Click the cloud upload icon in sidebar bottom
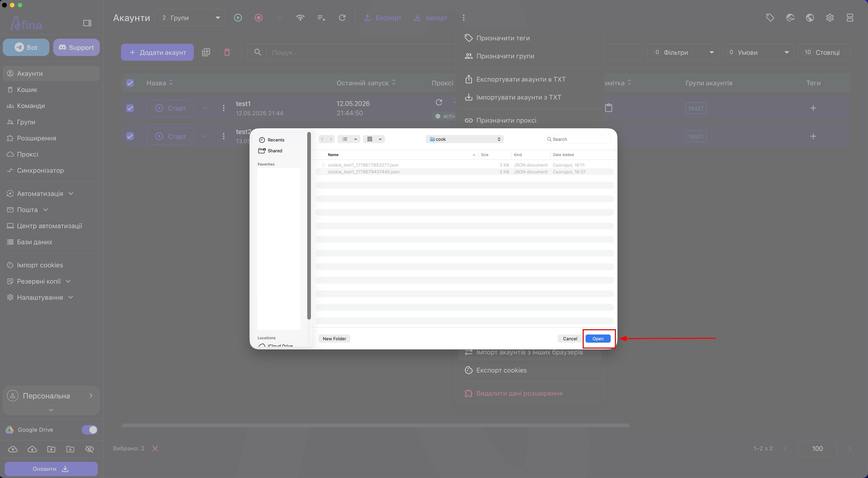The width and height of the screenshot is (868, 478). tap(13, 449)
